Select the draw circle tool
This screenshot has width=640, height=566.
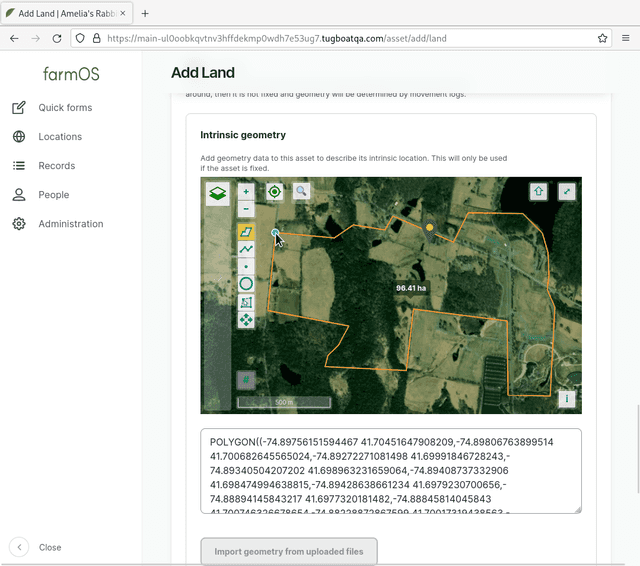246,284
